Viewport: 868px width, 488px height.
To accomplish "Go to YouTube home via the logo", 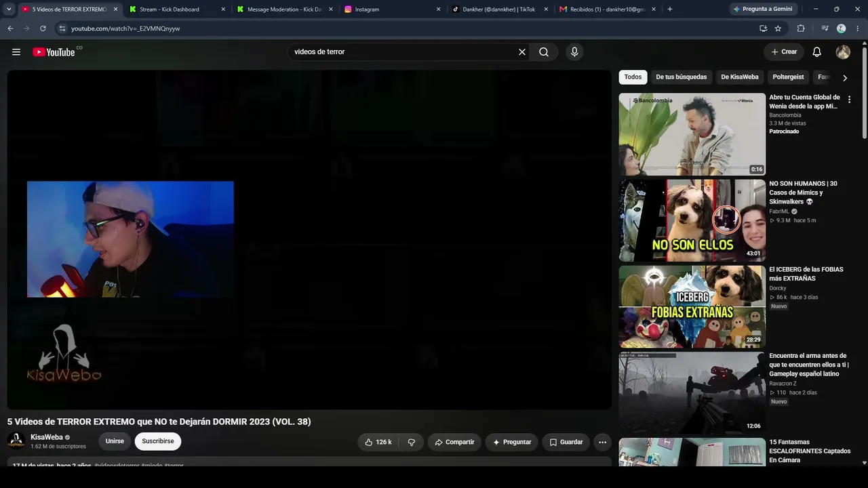I will 54,52.
